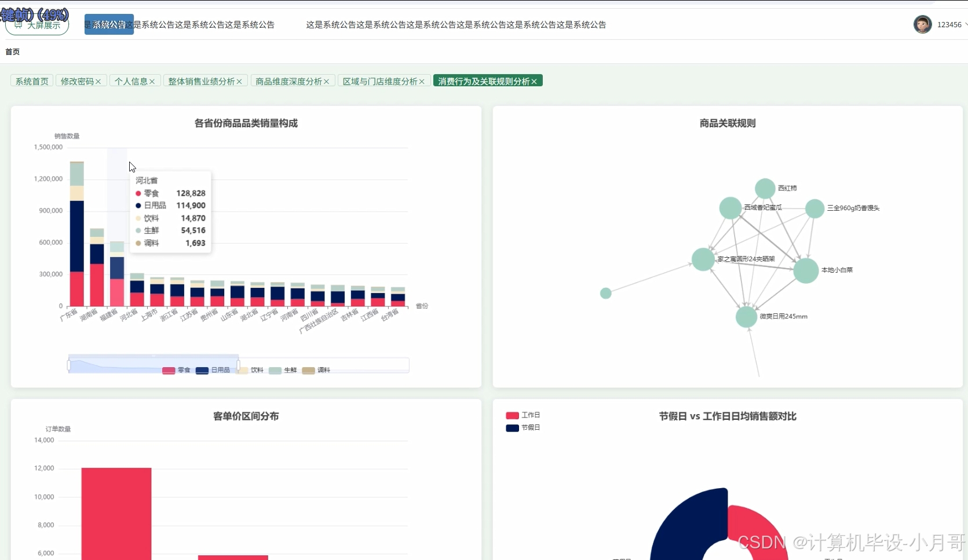Image resolution: width=968 pixels, height=560 pixels.
Task: Toggle the 零食 legend series
Action: point(177,370)
